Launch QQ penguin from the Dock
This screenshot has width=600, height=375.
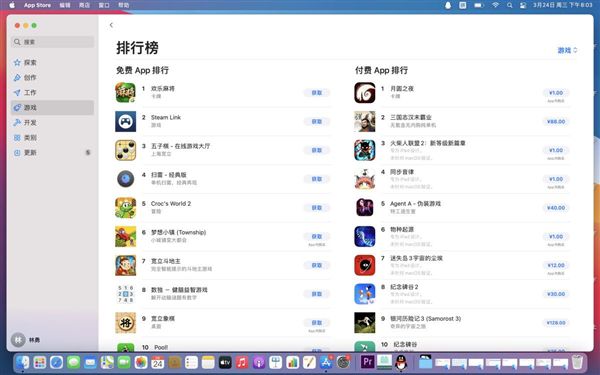401,362
